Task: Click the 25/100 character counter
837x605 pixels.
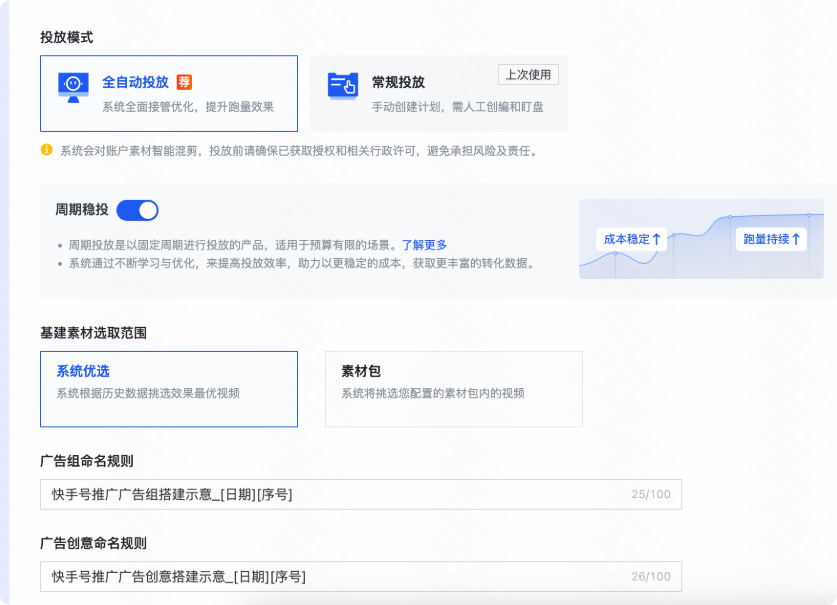Action: point(651,494)
